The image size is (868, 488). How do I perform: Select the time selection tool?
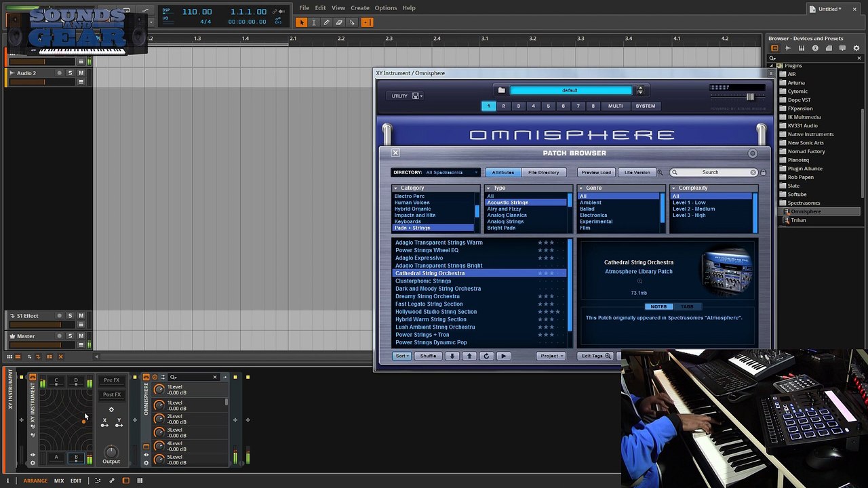[x=313, y=22]
